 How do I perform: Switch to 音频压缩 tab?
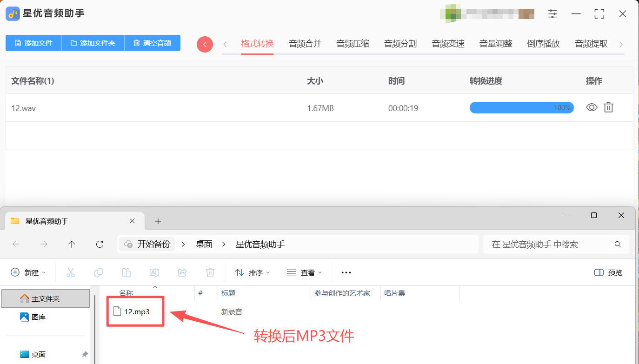(x=353, y=44)
